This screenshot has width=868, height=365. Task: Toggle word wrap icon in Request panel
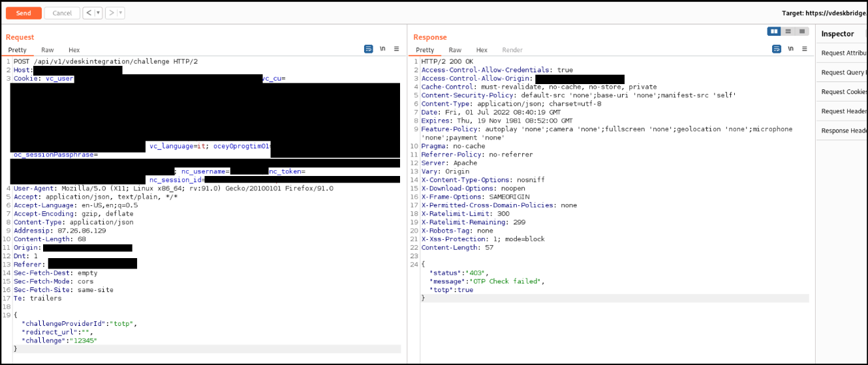tap(369, 49)
